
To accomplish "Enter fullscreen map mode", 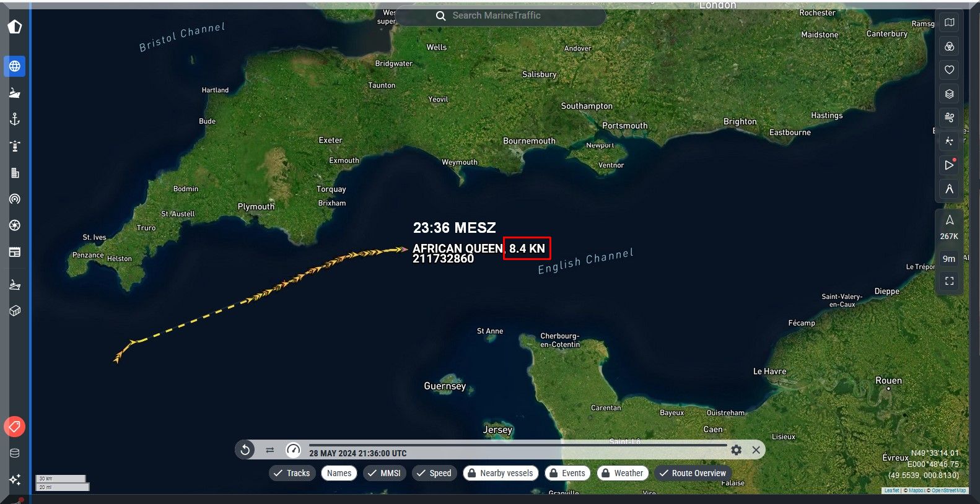I will [949, 281].
